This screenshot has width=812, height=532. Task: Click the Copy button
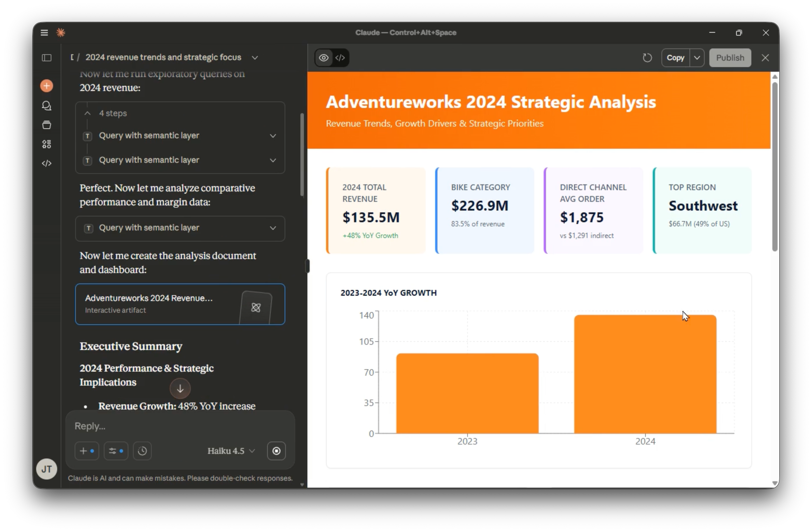click(x=675, y=58)
